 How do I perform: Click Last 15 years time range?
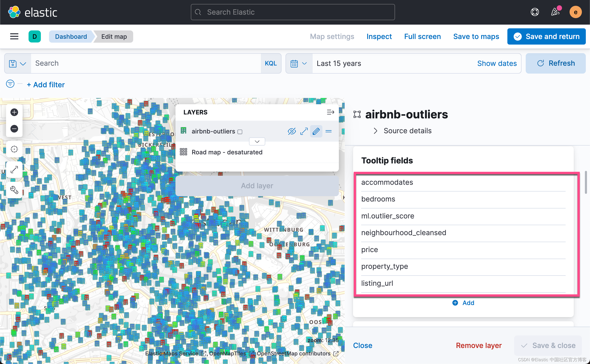(339, 63)
